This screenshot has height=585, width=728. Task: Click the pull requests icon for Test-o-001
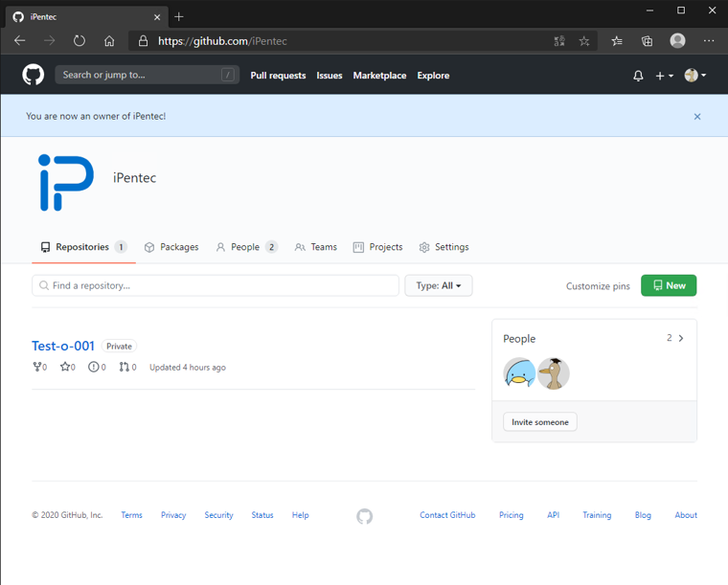(x=124, y=367)
